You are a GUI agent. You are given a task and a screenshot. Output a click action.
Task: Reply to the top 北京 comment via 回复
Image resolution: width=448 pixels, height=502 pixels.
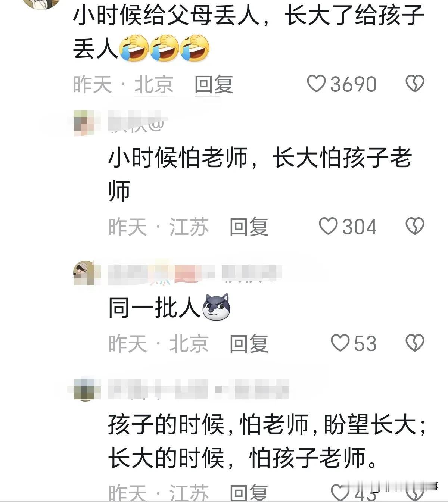(x=214, y=84)
